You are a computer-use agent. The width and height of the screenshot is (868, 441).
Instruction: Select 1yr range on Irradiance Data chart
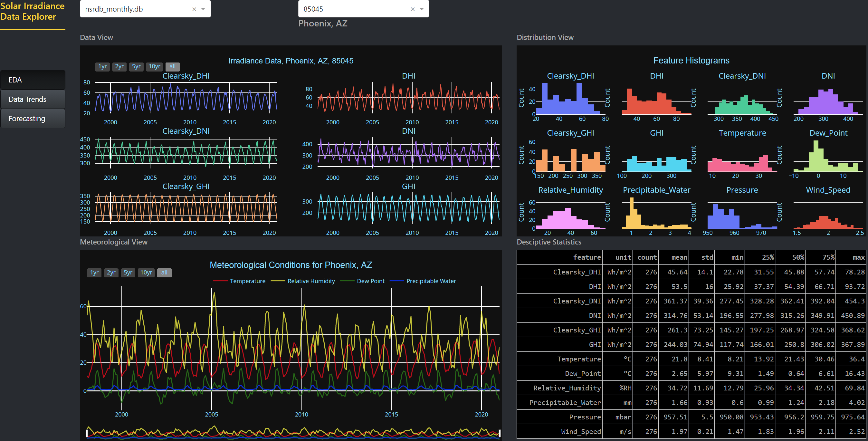[102, 66]
